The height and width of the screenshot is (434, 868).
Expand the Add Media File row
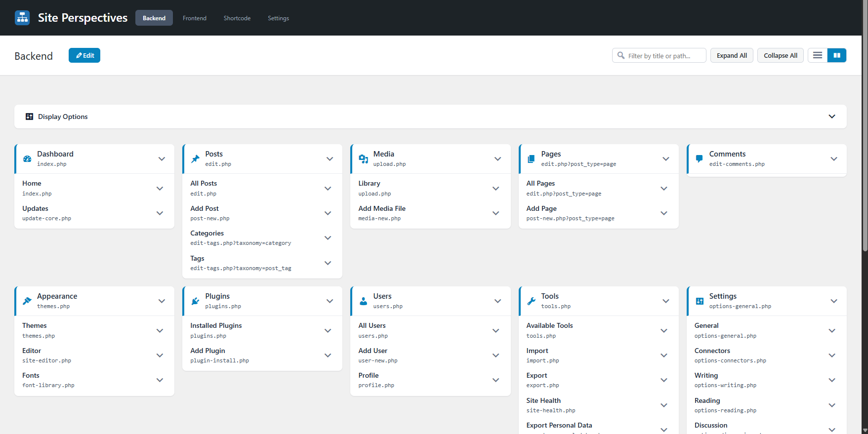coord(496,213)
